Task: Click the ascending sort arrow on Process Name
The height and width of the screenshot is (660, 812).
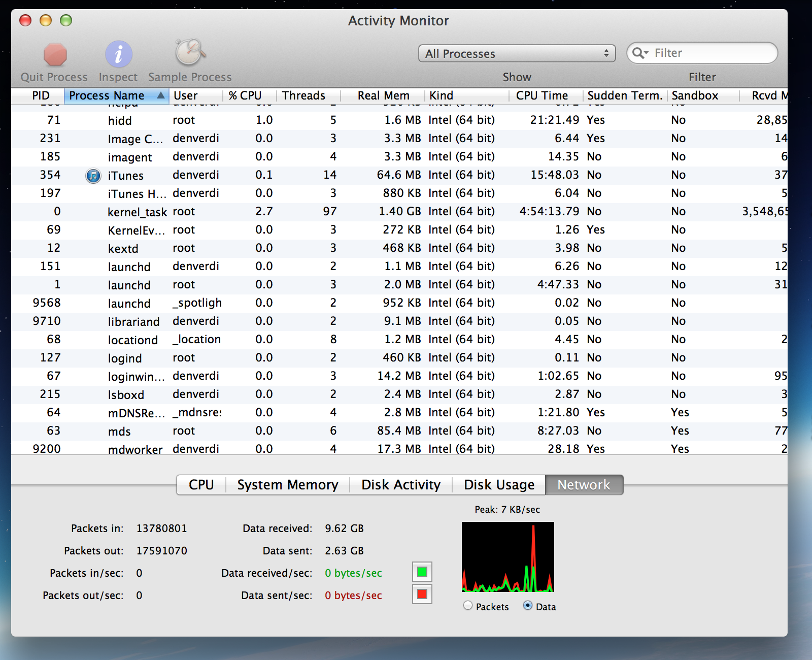Action: click(161, 95)
